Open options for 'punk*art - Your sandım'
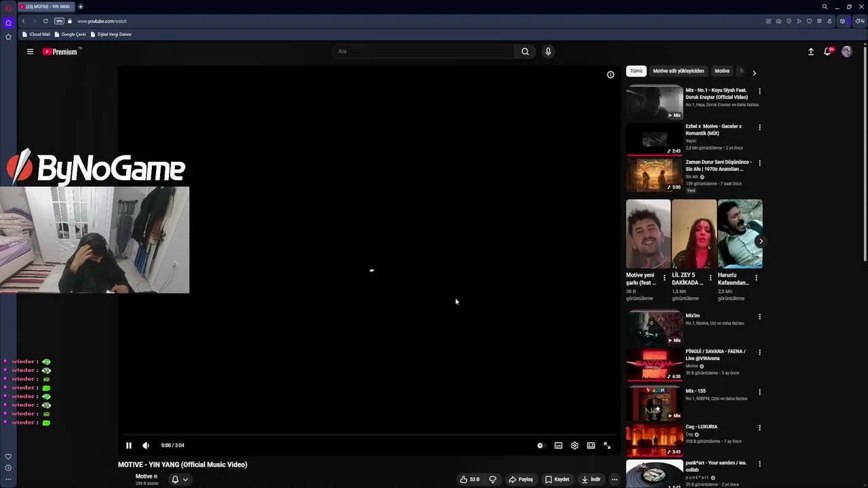The width and height of the screenshot is (868, 488). point(759,464)
